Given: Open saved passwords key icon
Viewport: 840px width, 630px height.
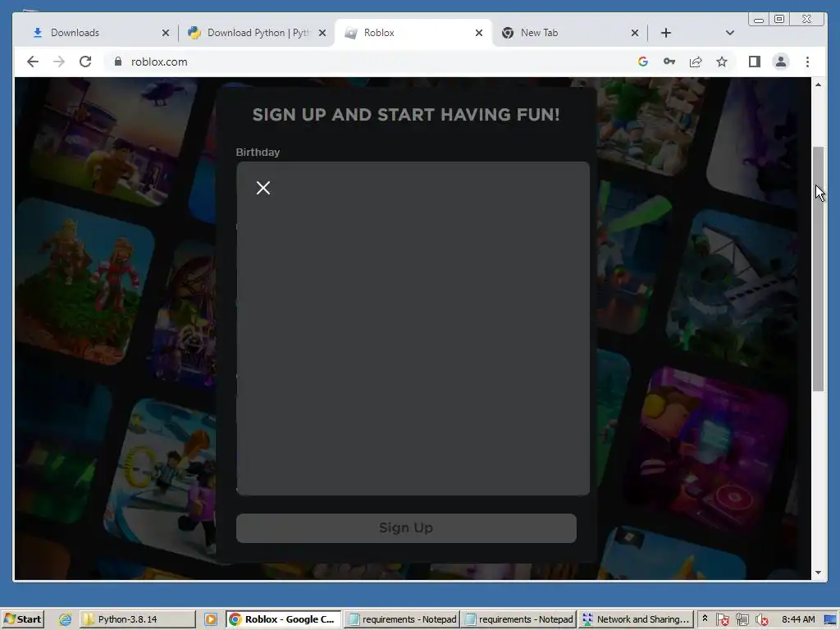Looking at the screenshot, I should pyautogui.click(x=669, y=62).
